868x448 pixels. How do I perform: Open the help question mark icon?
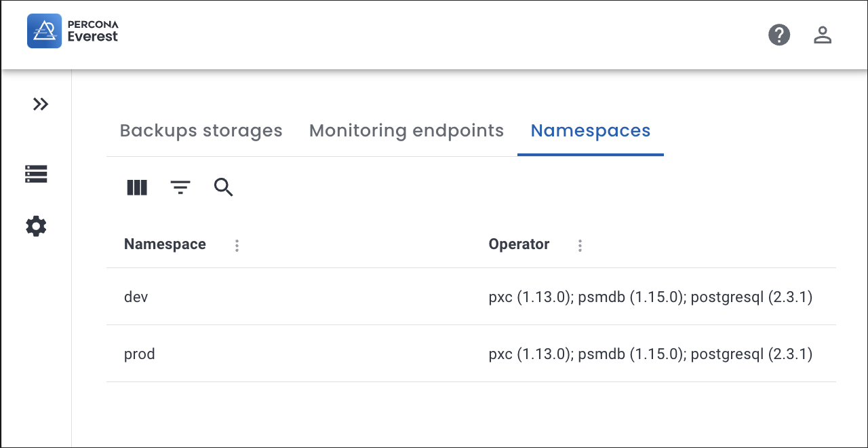(779, 35)
